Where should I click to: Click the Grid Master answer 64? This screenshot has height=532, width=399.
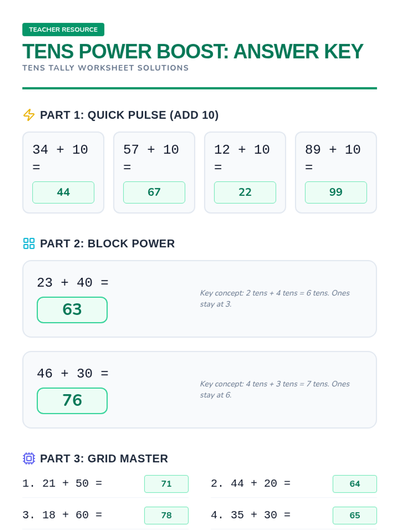tap(355, 484)
